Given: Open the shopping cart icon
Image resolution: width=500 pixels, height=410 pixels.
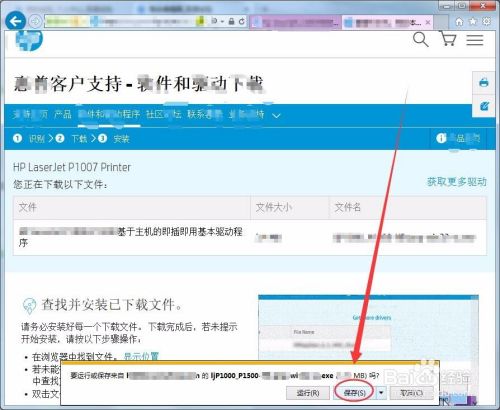Looking at the screenshot, I should tap(448, 39).
